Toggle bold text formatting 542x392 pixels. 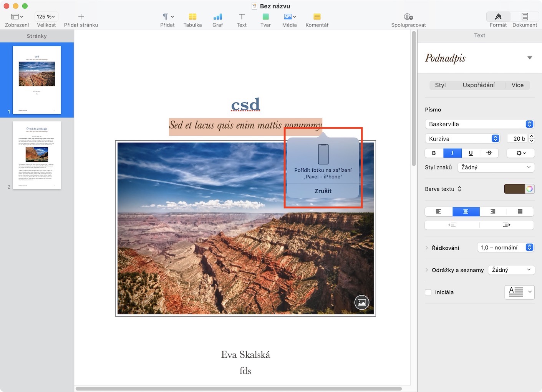(x=434, y=153)
